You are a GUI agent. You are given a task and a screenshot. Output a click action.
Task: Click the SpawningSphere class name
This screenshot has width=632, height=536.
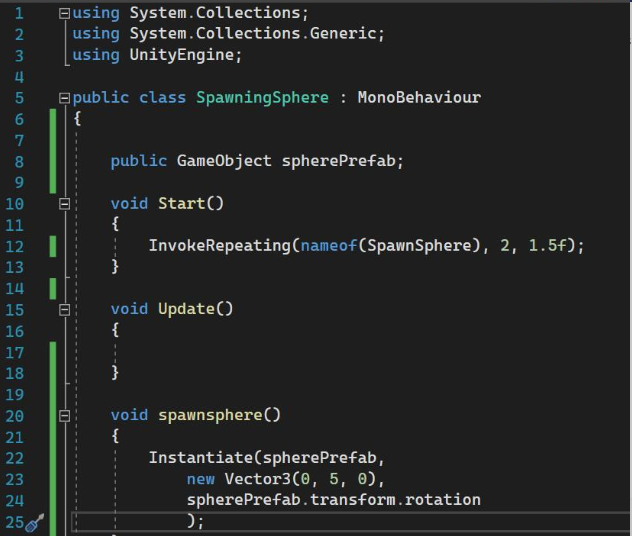(262, 98)
